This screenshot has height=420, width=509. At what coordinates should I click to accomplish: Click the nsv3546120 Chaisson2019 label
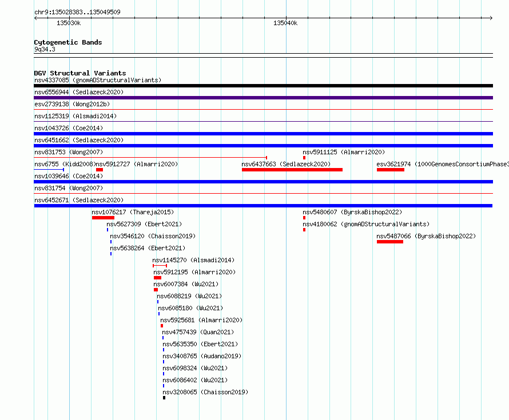153,236
